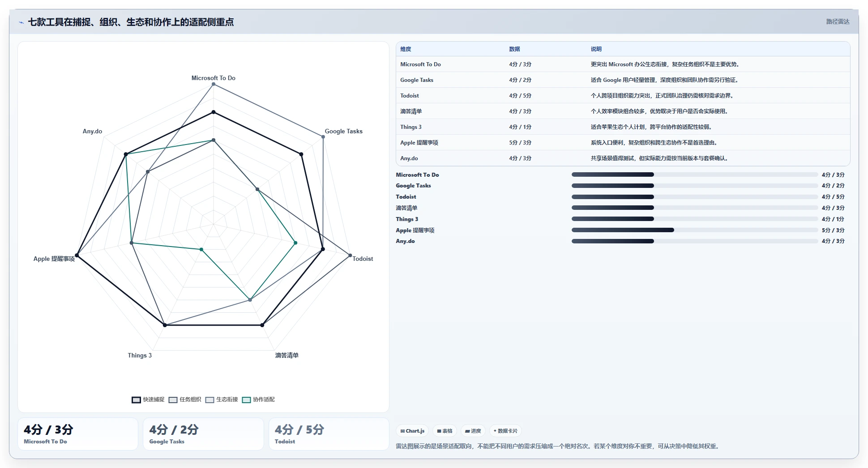The height and width of the screenshot is (468, 868).
Task: Click the outermost data point on the Apple 提醒事项 axis
Action: (77, 255)
